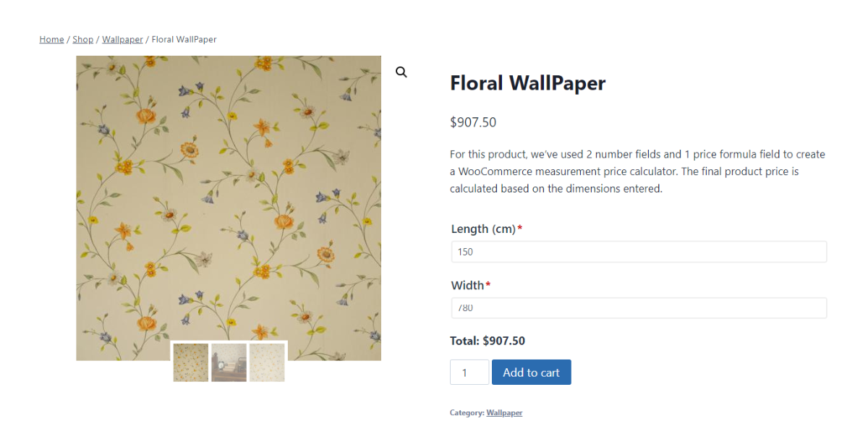Select the first yellow floral thumbnail
868x434 pixels.
(191, 362)
